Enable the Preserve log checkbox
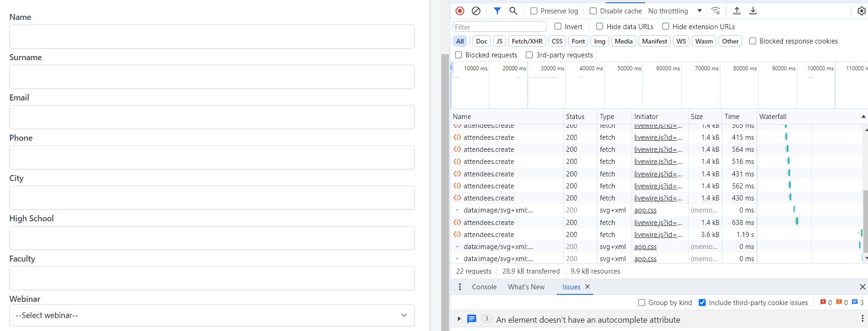This screenshot has width=868, height=331. (x=534, y=11)
